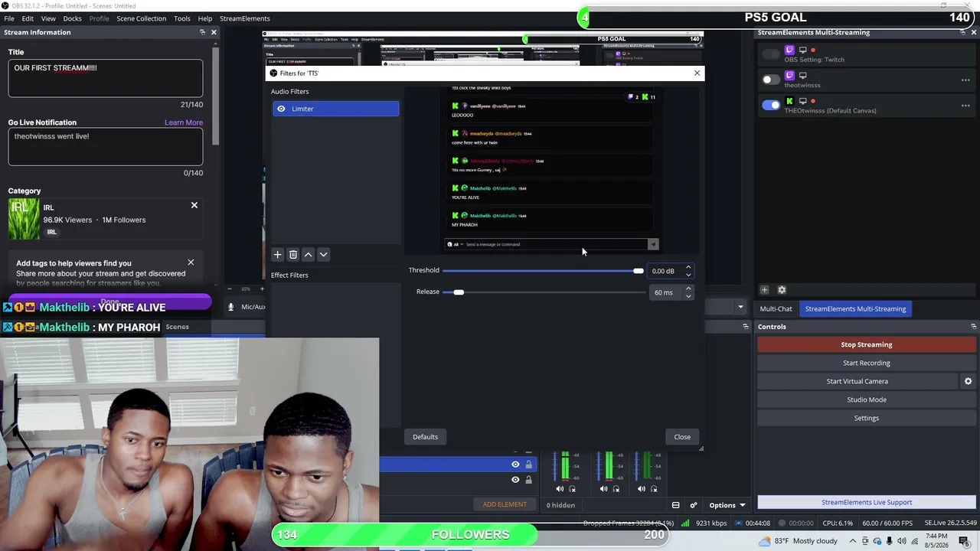Open the Windows notification center icon

pyautogui.click(x=965, y=541)
